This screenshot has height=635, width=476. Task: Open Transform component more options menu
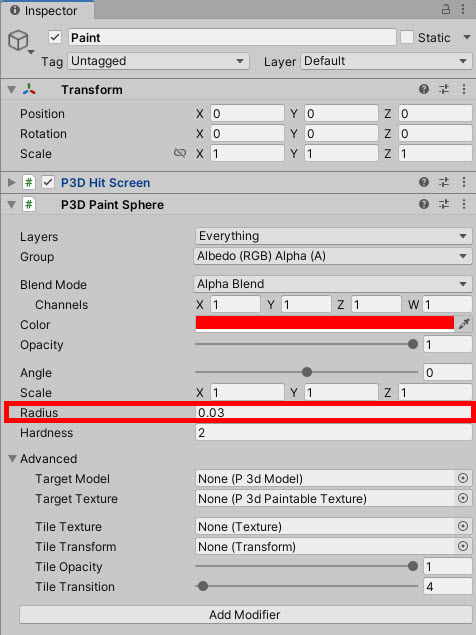(x=464, y=89)
